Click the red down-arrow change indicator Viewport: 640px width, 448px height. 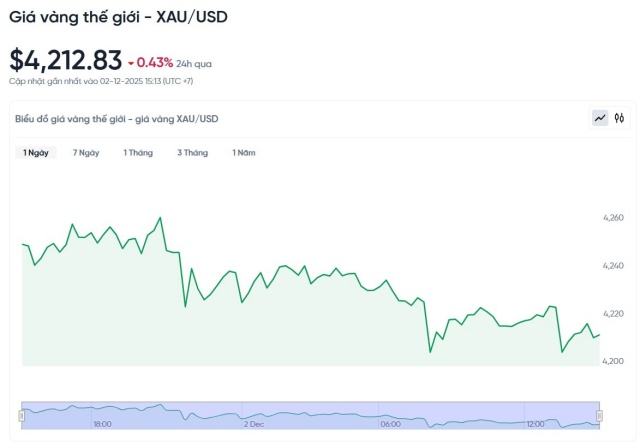click(130, 63)
